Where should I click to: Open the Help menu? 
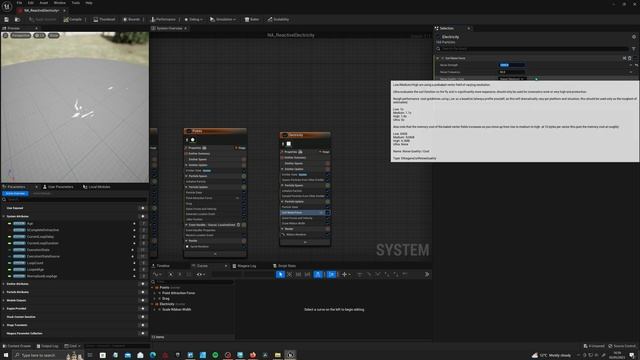(x=89, y=3)
